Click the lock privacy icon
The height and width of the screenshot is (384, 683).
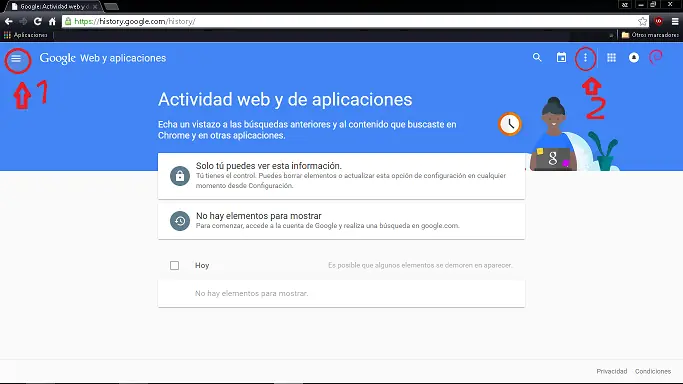click(179, 176)
